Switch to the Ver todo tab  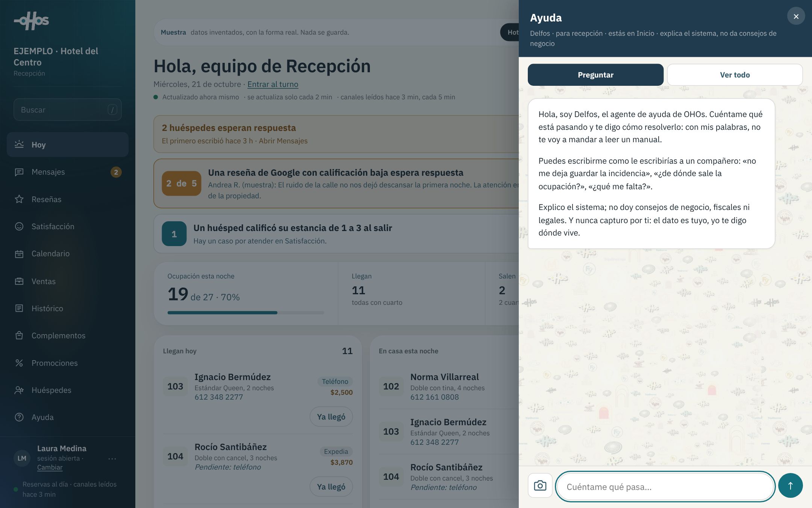pyautogui.click(x=735, y=75)
